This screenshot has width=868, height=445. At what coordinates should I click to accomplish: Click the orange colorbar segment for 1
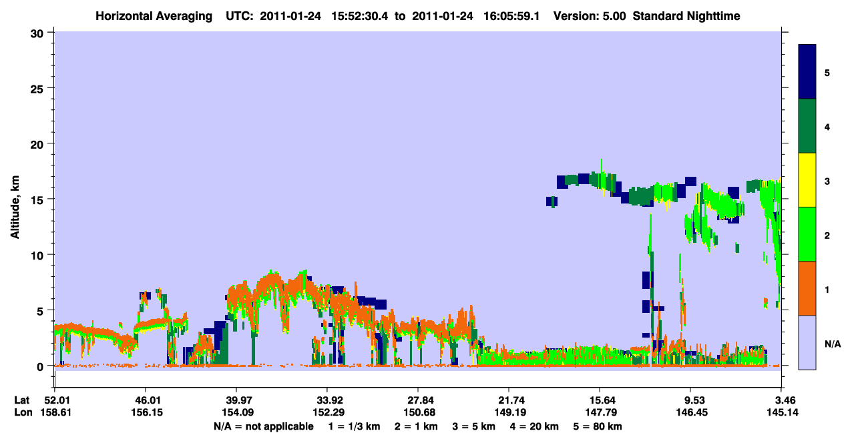pyautogui.click(x=807, y=288)
